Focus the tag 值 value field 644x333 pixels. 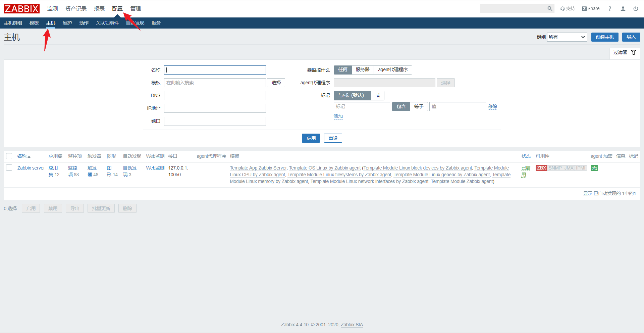(458, 107)
